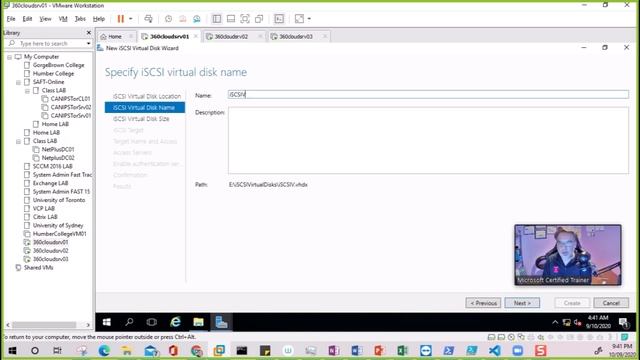Open TeamViewer on the host taskbar

tap(426, 351)
